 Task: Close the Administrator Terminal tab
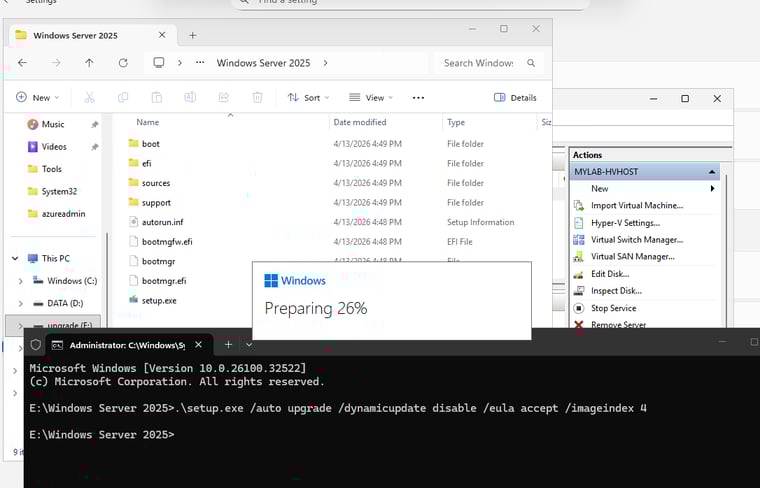click(x=198, y=345)
